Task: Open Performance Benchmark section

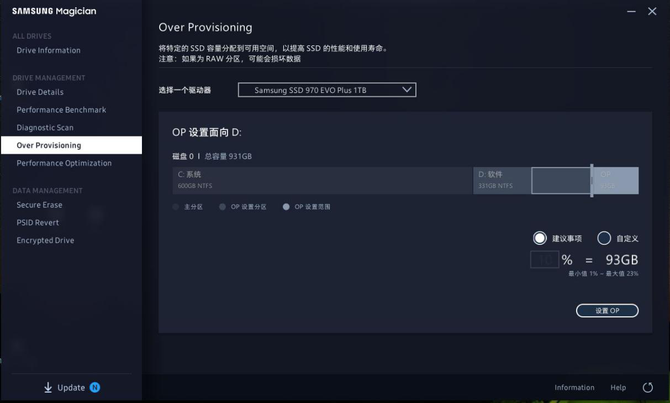Action: (61, 110)
